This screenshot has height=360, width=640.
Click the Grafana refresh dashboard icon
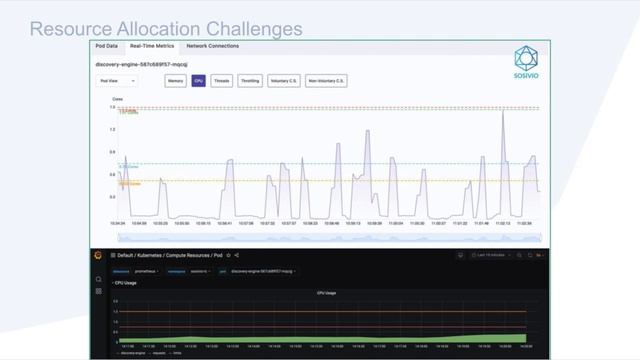click(x=530, y=255)
